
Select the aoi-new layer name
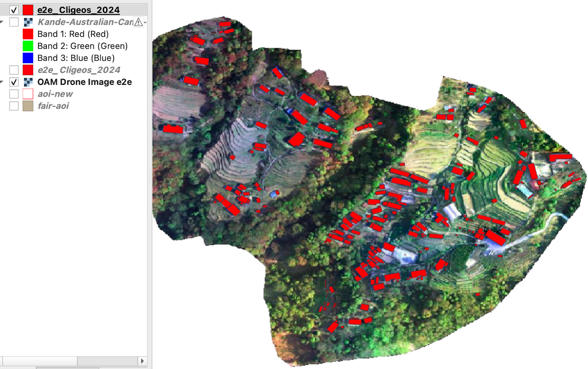(x=55, y=94)
